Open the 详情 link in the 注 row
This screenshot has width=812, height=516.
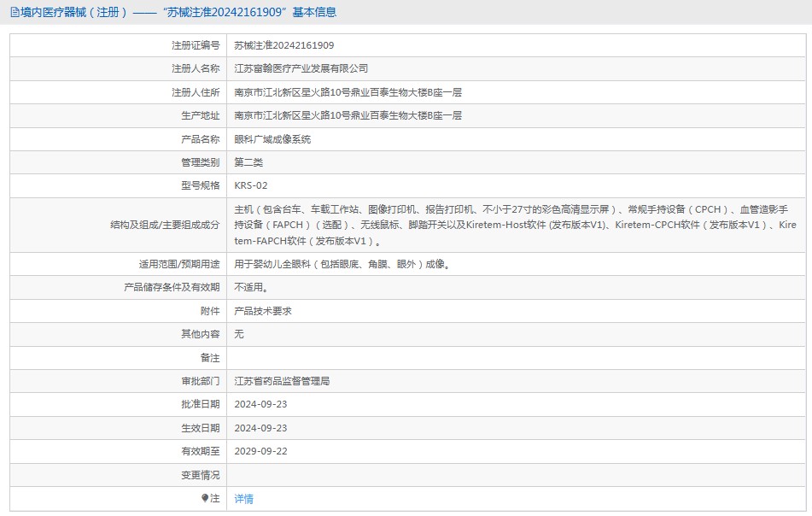pos(242,498)
